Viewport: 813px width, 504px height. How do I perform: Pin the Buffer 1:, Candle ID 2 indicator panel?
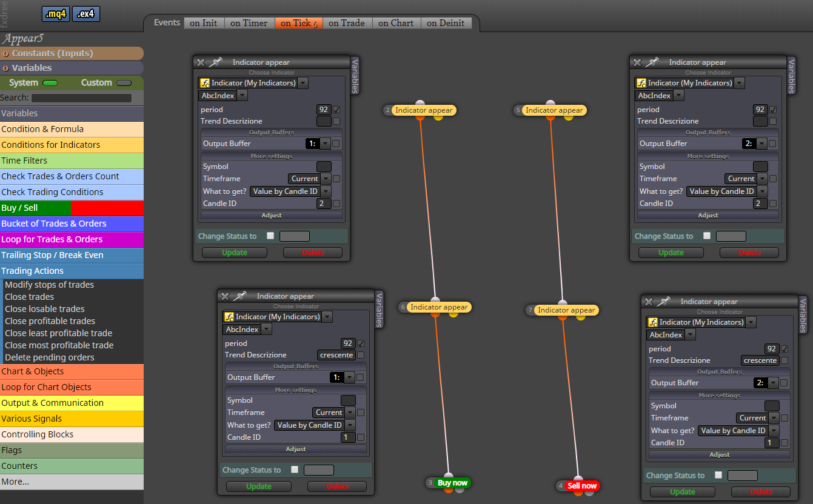(215, 62)
